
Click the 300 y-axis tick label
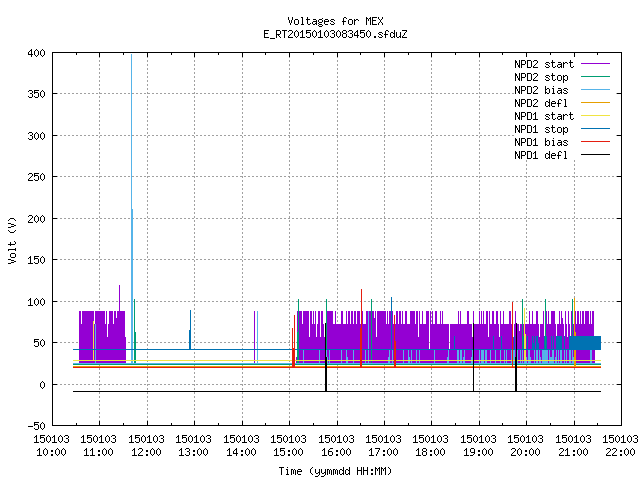coord(36,136)
